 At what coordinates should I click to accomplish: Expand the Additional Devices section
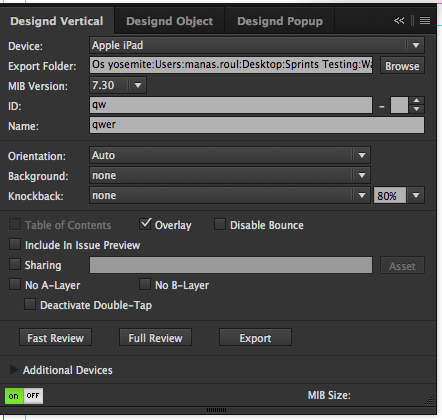point(14,369)
